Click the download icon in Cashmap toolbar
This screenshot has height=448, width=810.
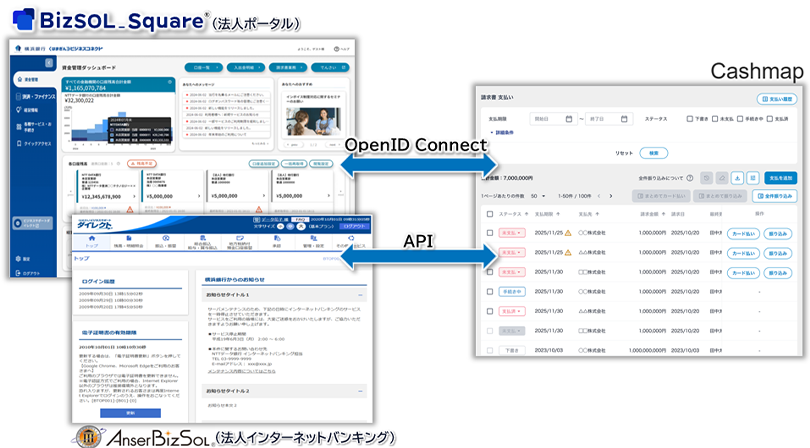[736, 180]
